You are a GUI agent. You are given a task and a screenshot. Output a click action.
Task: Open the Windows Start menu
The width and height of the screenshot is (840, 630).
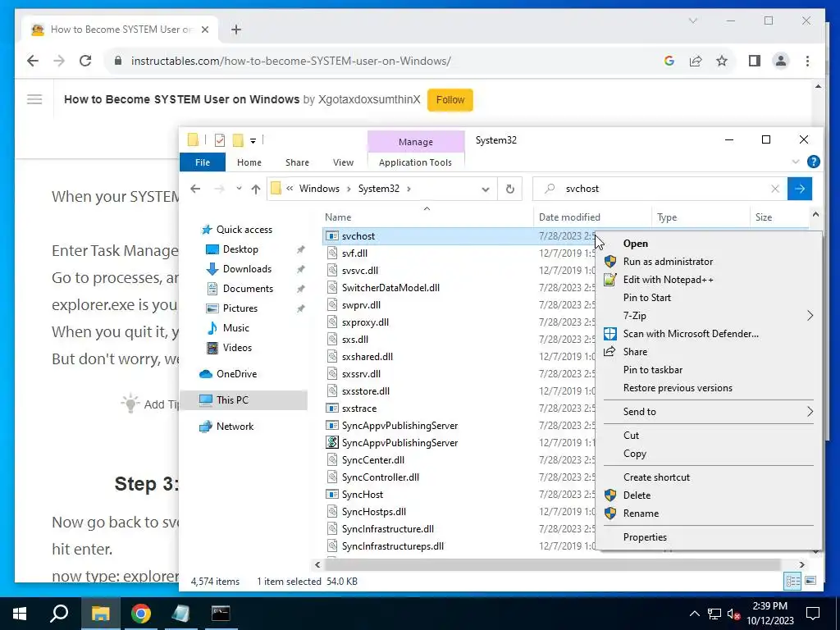[x=20, y=614]
